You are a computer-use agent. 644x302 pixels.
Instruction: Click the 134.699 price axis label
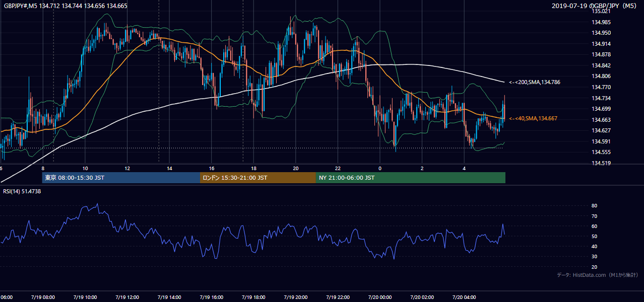(601, 109)
